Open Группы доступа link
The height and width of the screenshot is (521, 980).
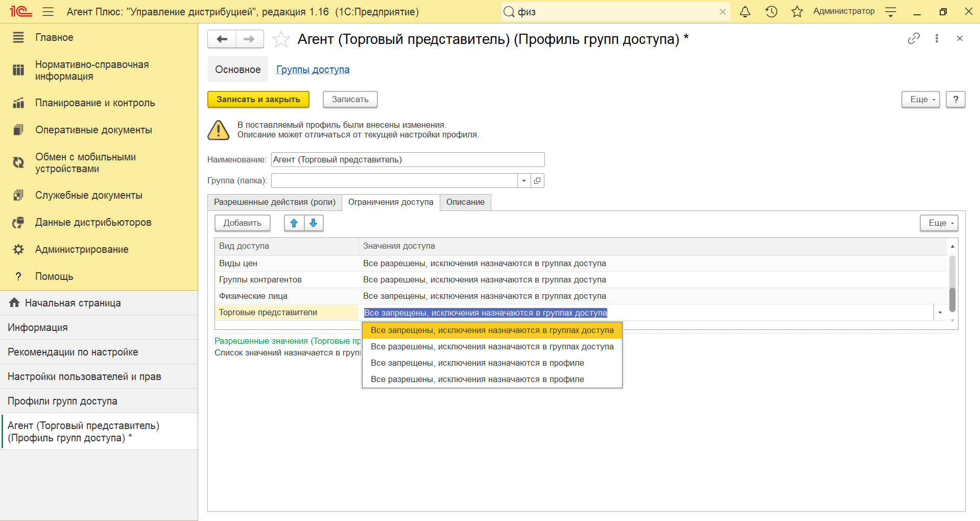[x=313, y=69]
